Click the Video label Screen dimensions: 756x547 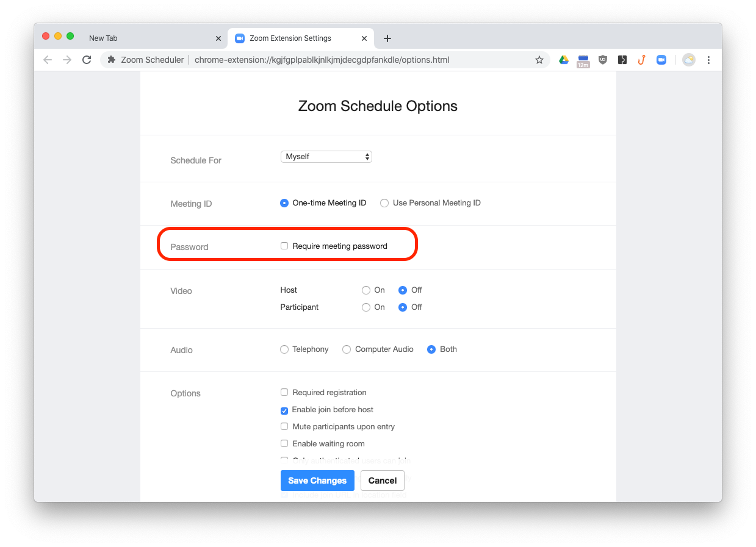click(x=181, y=291)
